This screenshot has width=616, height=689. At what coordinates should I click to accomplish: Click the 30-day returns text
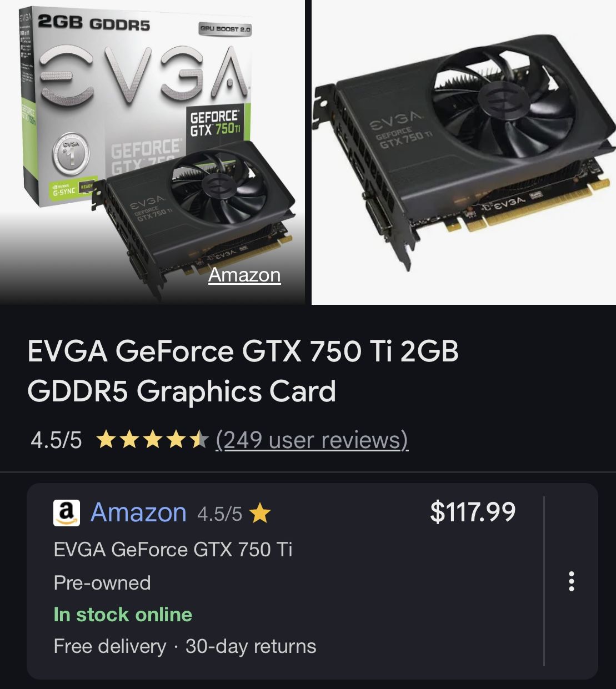point(251,646)
